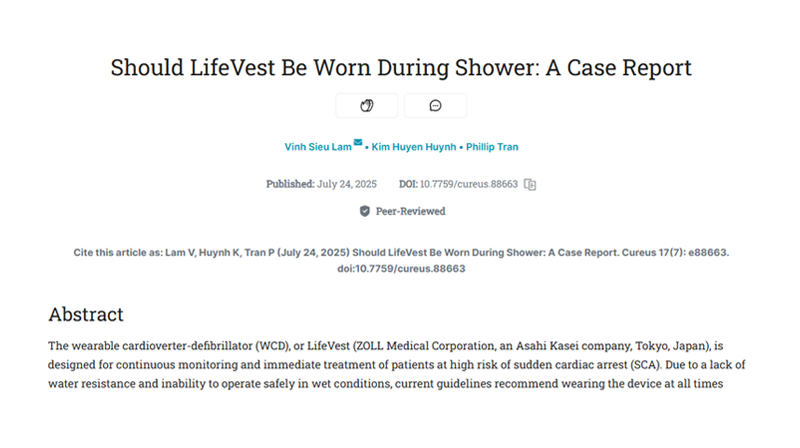Select the Abstract section heading
This screenshot has width=800, height=448.
(x=86, y=314)
